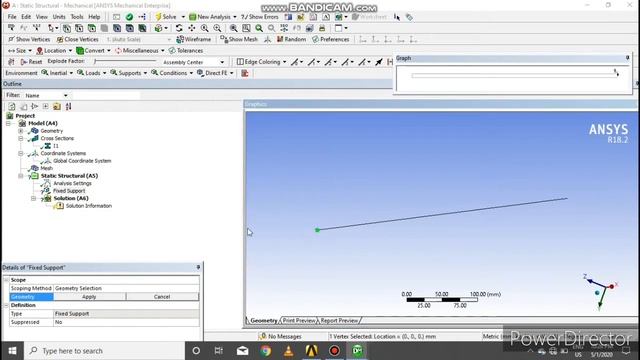Screen dimensions: 640x360
Task: Click the green Previous View magnifier icon
Action: 259,28
